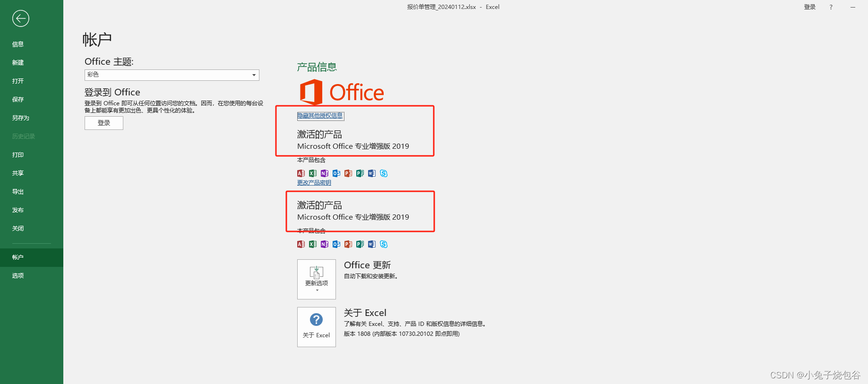
Task: Click the Word icon in first product row
Action: pos(372,173)
